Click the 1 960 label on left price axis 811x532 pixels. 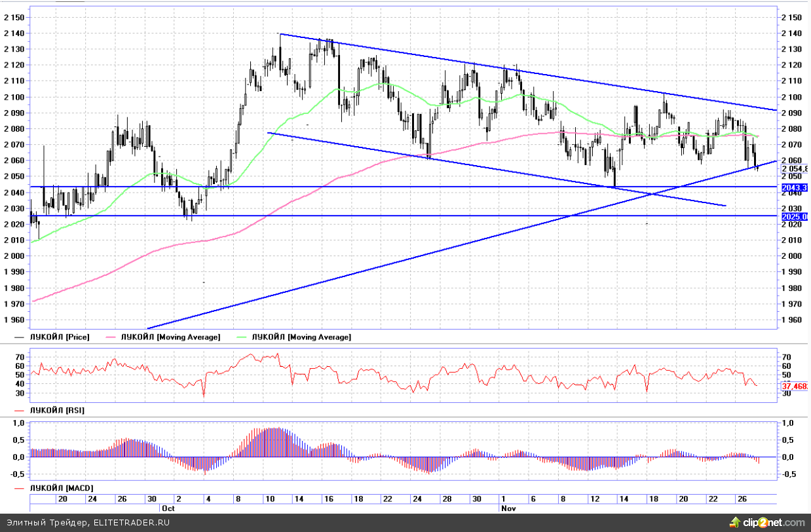(x=14, y=320)
